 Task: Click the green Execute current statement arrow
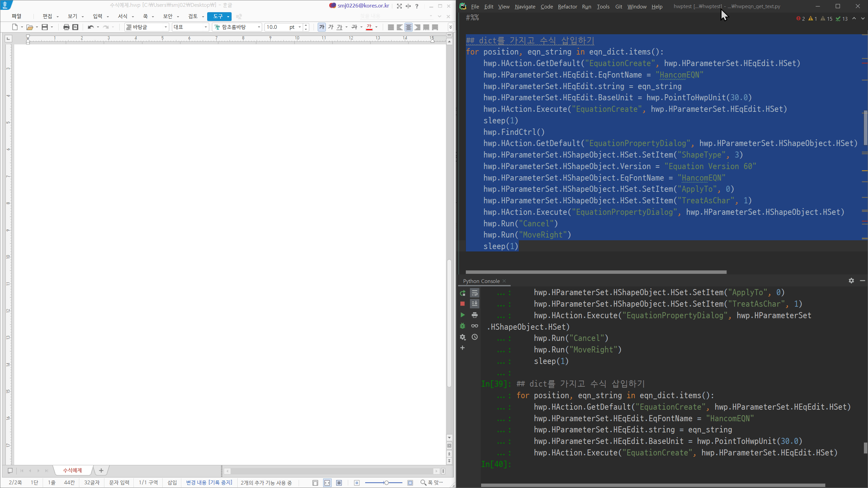click(x=462, y=315)
